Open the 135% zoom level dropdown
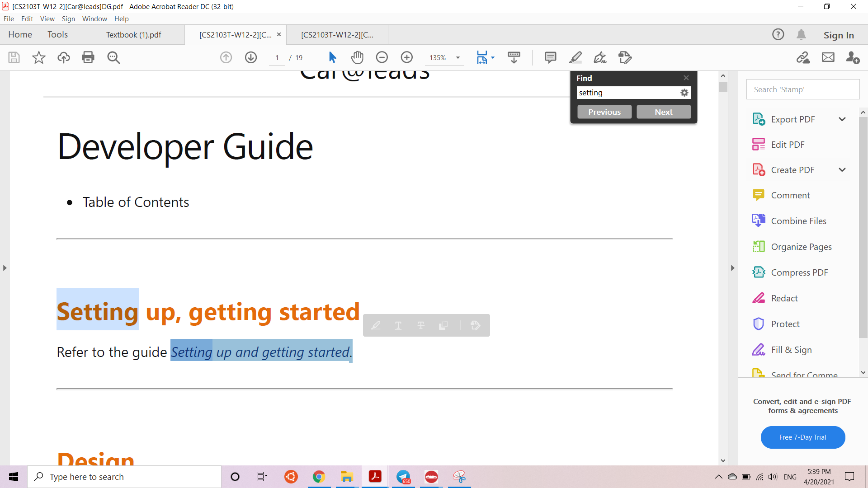This screenshot has height=488, width=868. 458,58
